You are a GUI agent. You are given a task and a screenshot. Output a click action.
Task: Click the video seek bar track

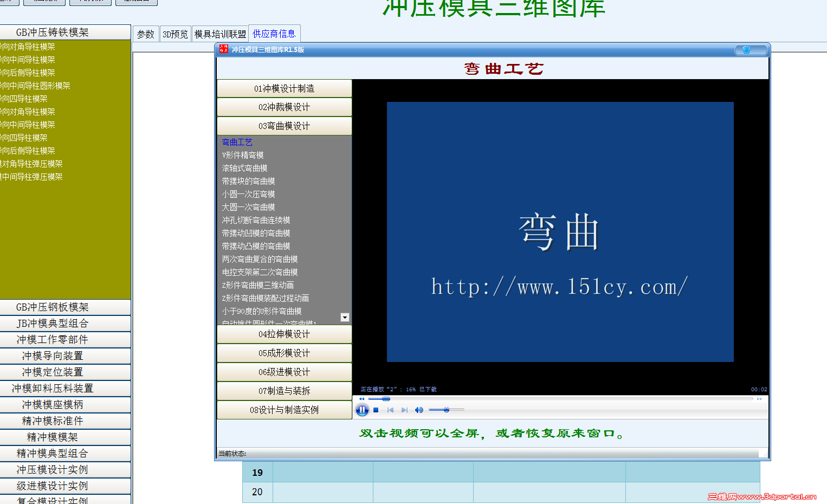click(x=561, y=399)
